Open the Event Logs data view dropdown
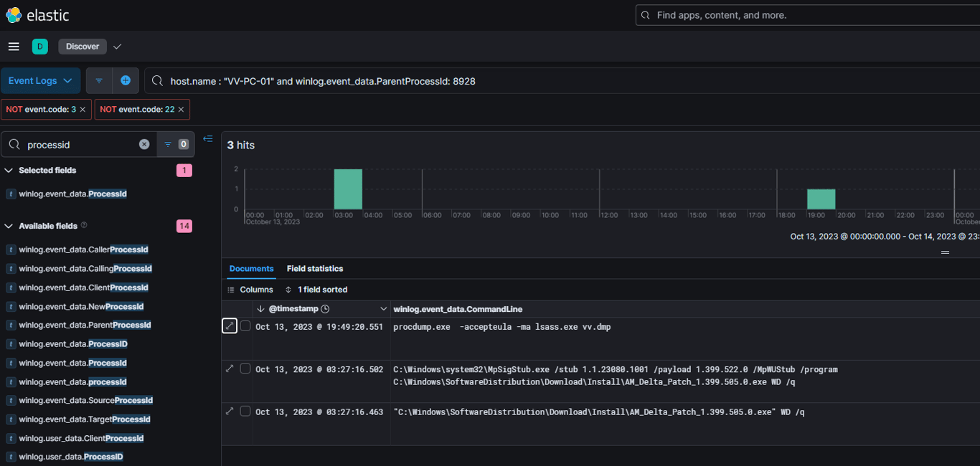The height and width of the screenshot is (466, 980). (x=40, y=81)
